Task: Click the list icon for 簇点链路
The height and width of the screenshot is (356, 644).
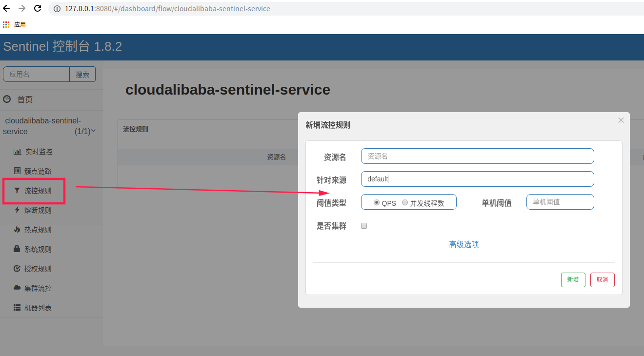Action: coord(17,171)
